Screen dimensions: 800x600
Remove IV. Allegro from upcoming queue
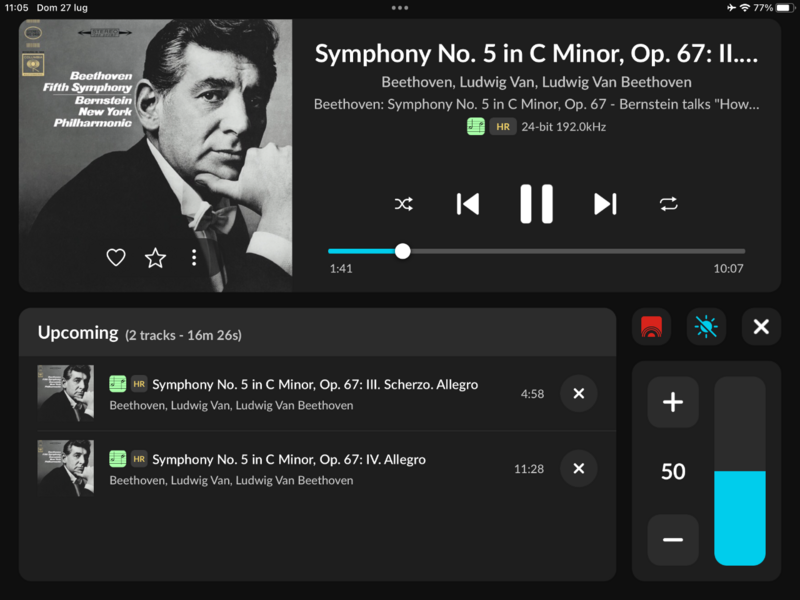tap(578, 468)
